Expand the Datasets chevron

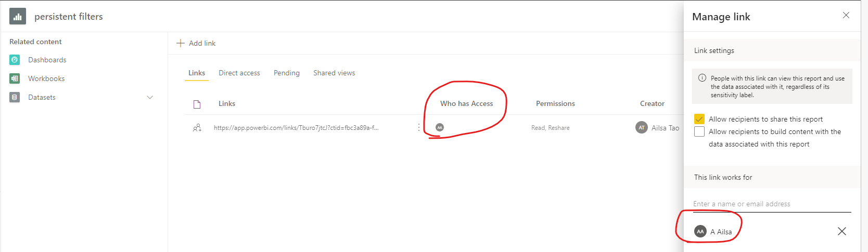pyautogui.click(x=150, y=97)
